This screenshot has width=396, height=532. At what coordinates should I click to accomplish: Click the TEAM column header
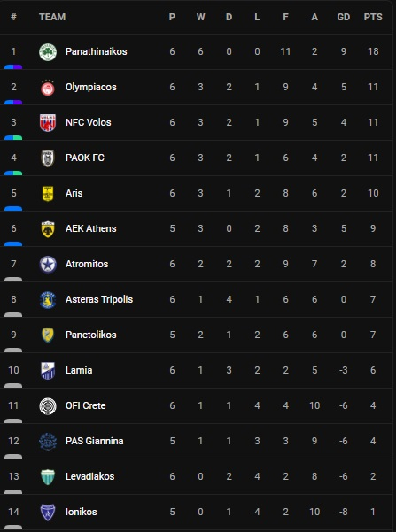point(52,17)
